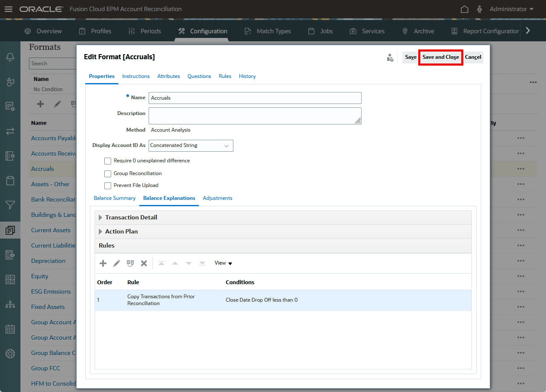Click the Search field in Formats
Screen dimensions: 546x392
click(53, 63)
